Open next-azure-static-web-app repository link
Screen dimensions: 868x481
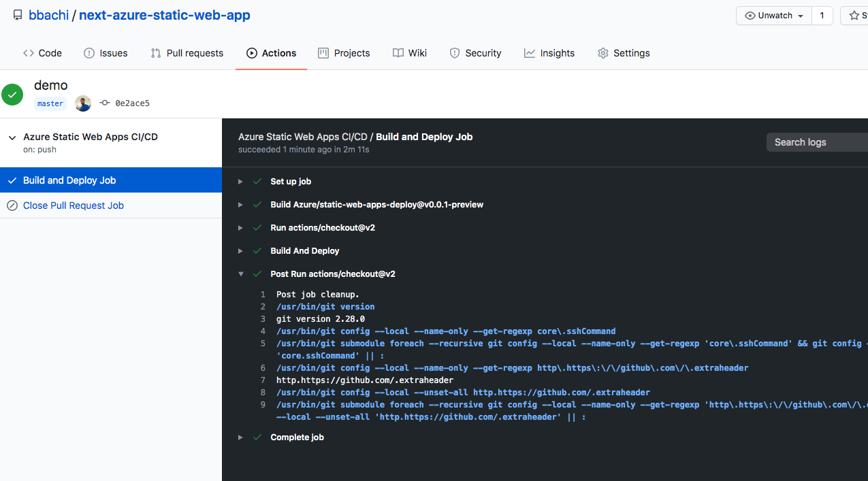(x=165, y=15)
